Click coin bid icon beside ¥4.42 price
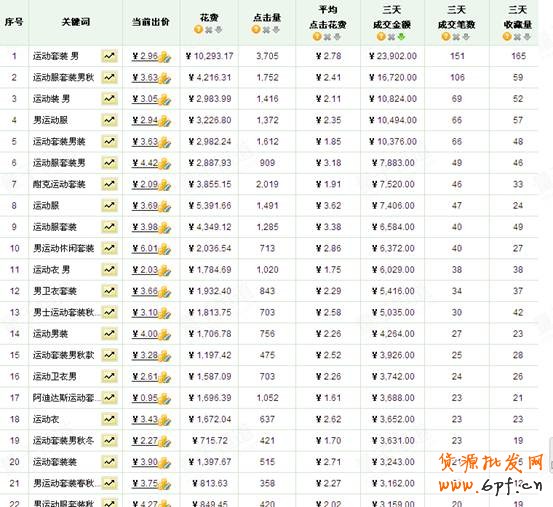 (x=164, y=164)
